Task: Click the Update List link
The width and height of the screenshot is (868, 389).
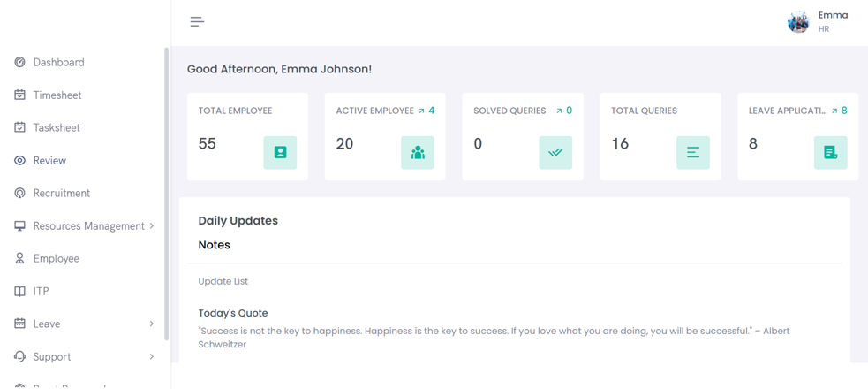Action: point(223,281)
